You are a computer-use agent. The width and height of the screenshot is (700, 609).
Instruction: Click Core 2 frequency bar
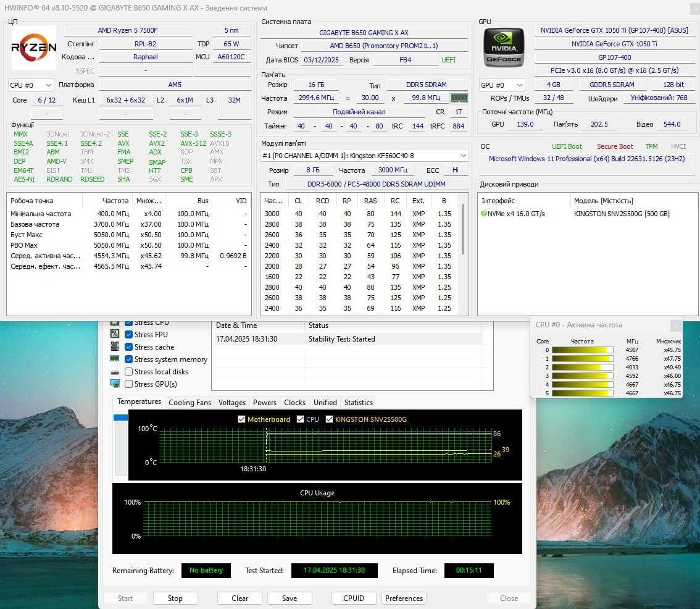tap(582, 367)
